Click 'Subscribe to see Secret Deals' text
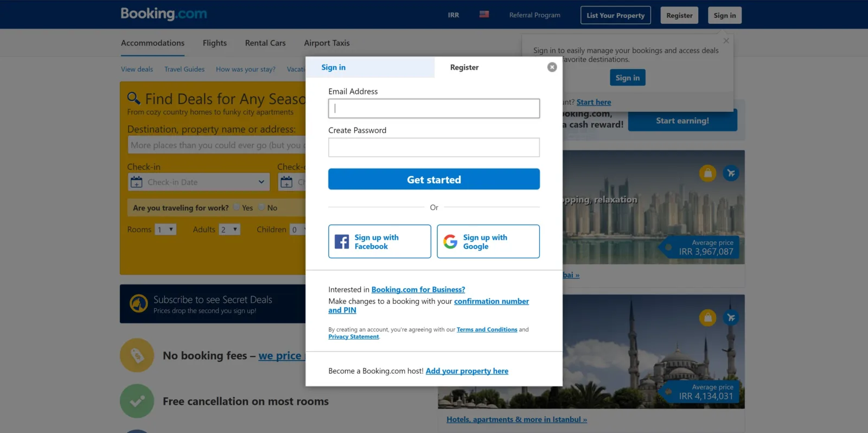Screen dimensions: 868x433 213,300
